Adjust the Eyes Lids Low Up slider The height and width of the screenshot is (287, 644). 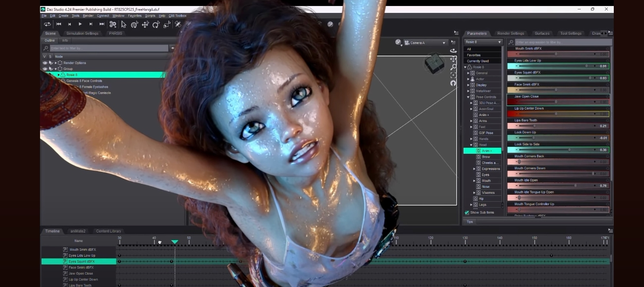558,66
